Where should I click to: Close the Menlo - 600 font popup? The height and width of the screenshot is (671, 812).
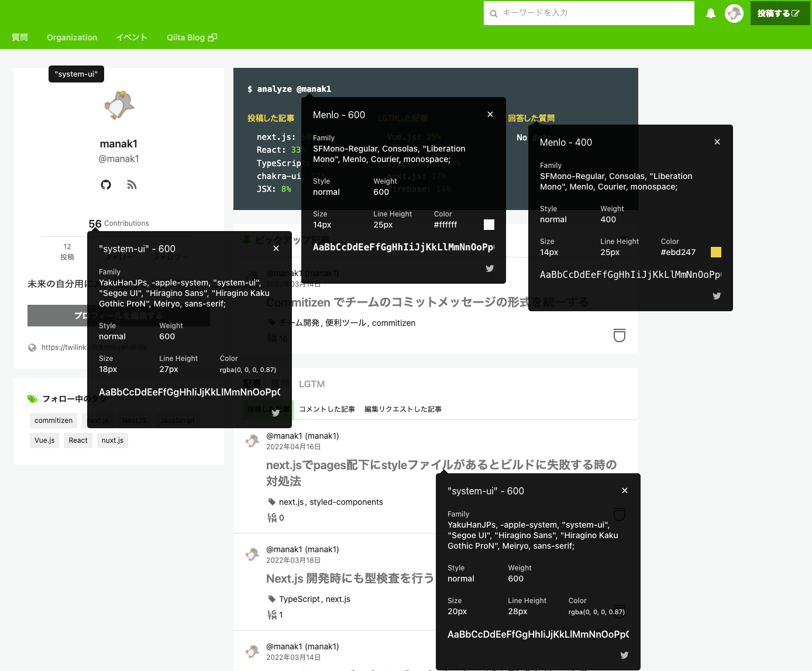click(x=490, y=114)
